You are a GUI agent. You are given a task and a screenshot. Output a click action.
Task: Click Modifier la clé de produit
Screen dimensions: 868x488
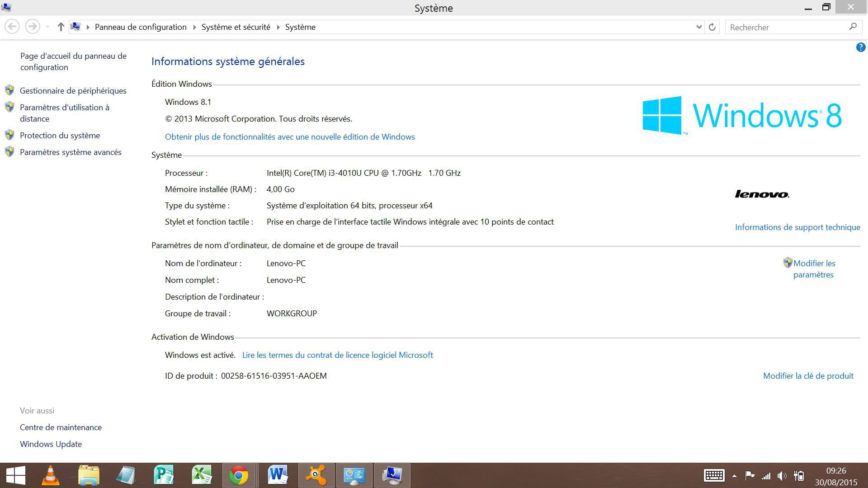pos(808,376)
